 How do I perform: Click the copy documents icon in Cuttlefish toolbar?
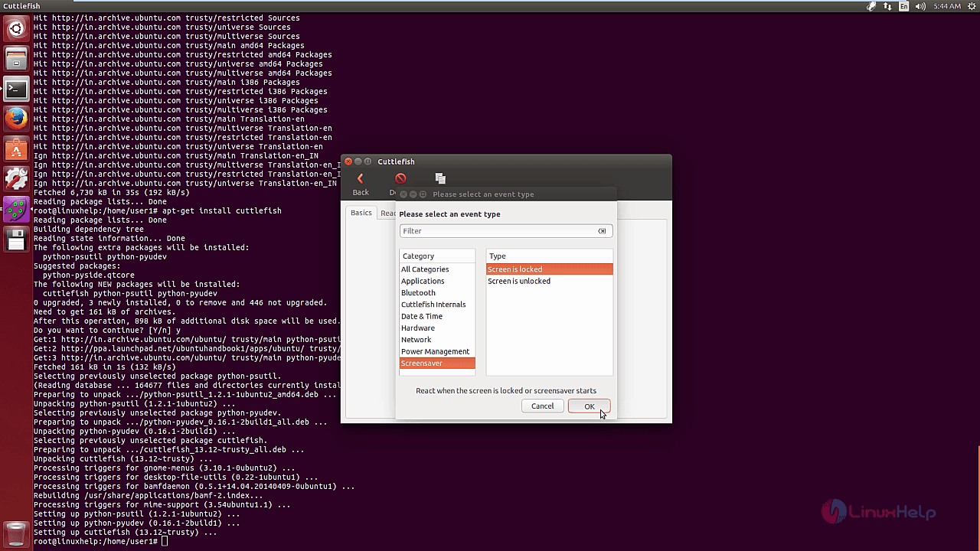click(x=440, y=178)
